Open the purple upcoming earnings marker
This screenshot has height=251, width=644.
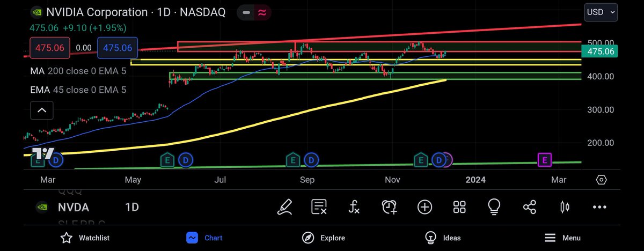(545, 159)
